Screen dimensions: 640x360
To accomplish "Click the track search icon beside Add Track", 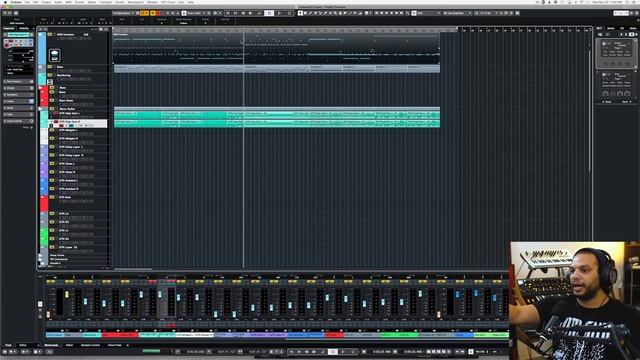I will [45, 29].
